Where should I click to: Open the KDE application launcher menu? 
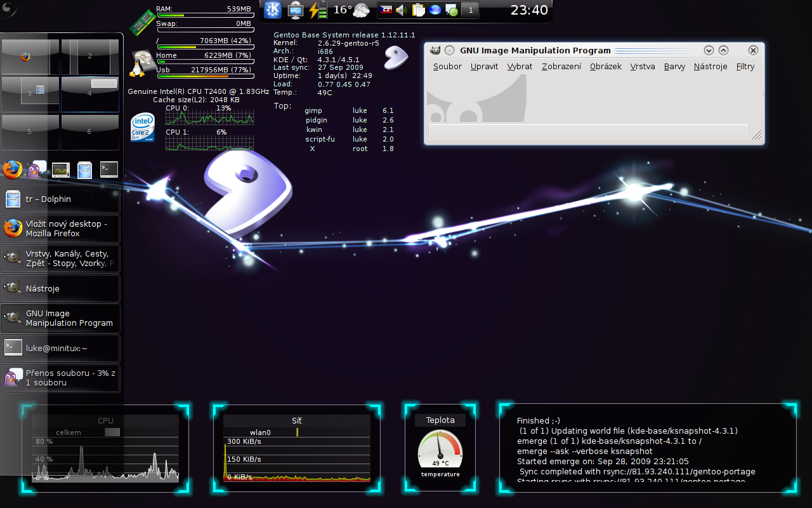point(273,10)
